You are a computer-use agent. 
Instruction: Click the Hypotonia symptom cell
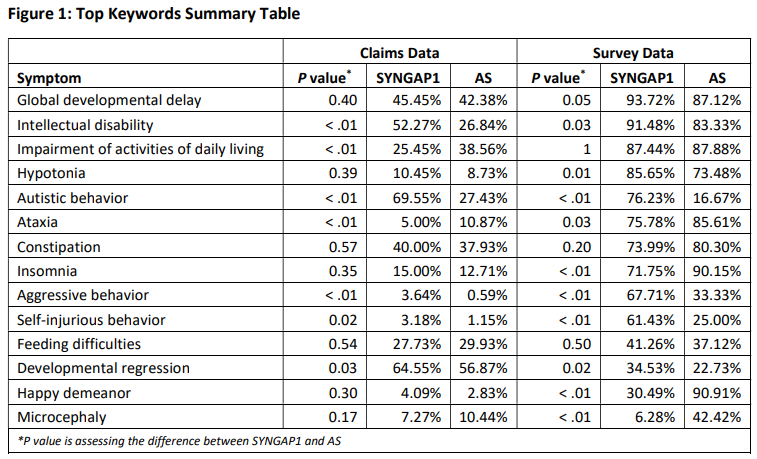click(x=52, y=174)
